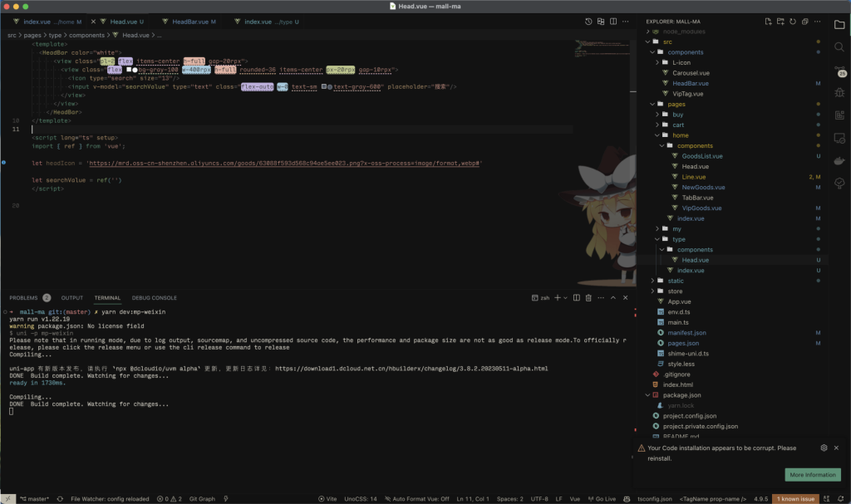
Task: Click the 1 known issue status item
Action: [797, 499]
